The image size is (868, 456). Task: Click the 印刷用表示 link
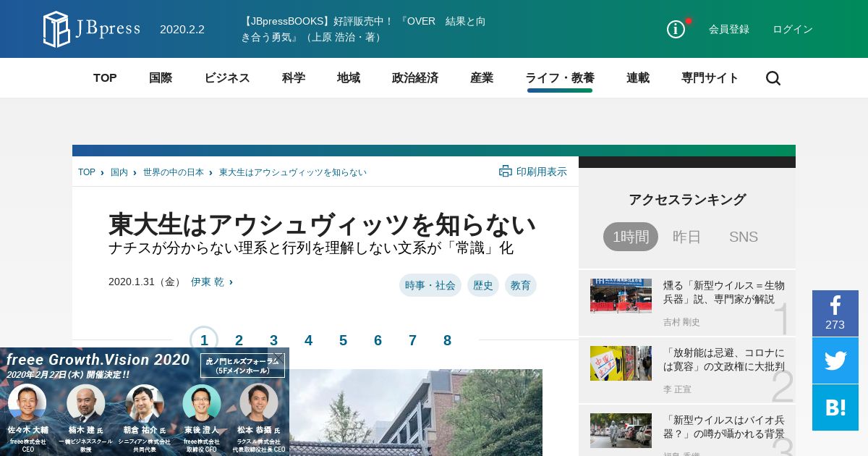[x=542, y=172]
